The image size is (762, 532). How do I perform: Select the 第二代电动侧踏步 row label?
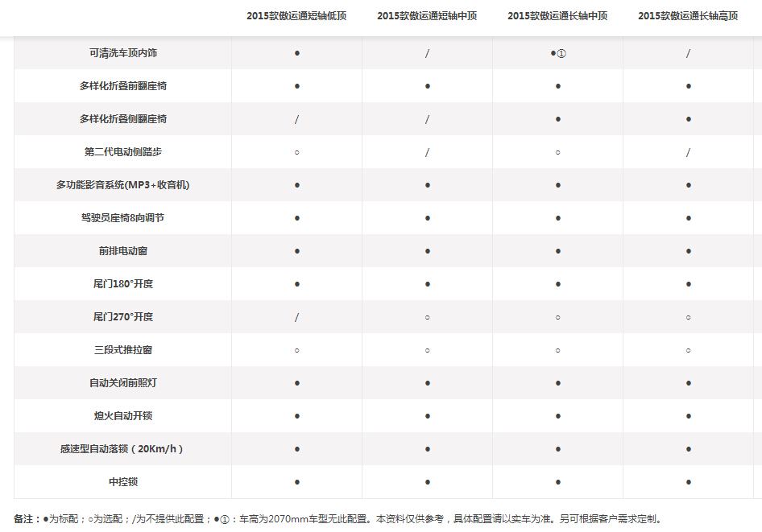(x=123, y=152)
